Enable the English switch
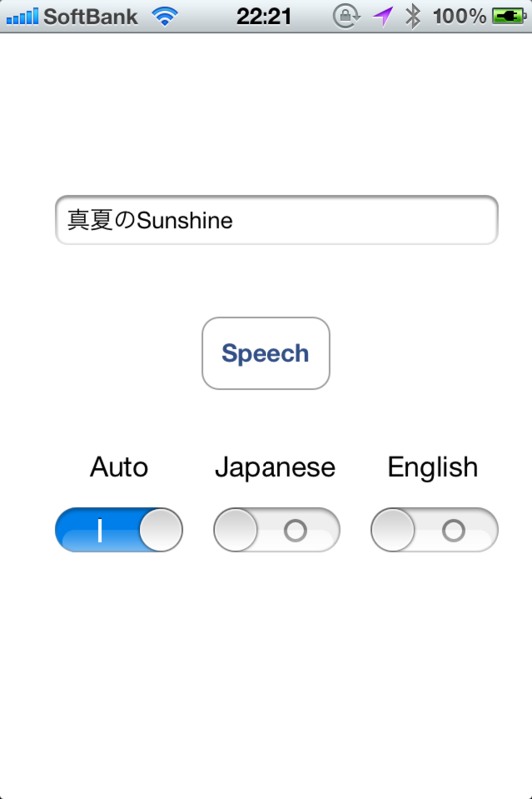 tap(434, 530)
